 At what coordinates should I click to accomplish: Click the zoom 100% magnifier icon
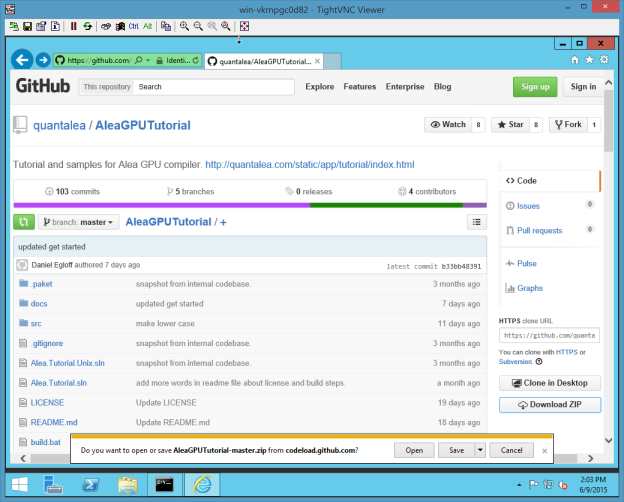212,26
